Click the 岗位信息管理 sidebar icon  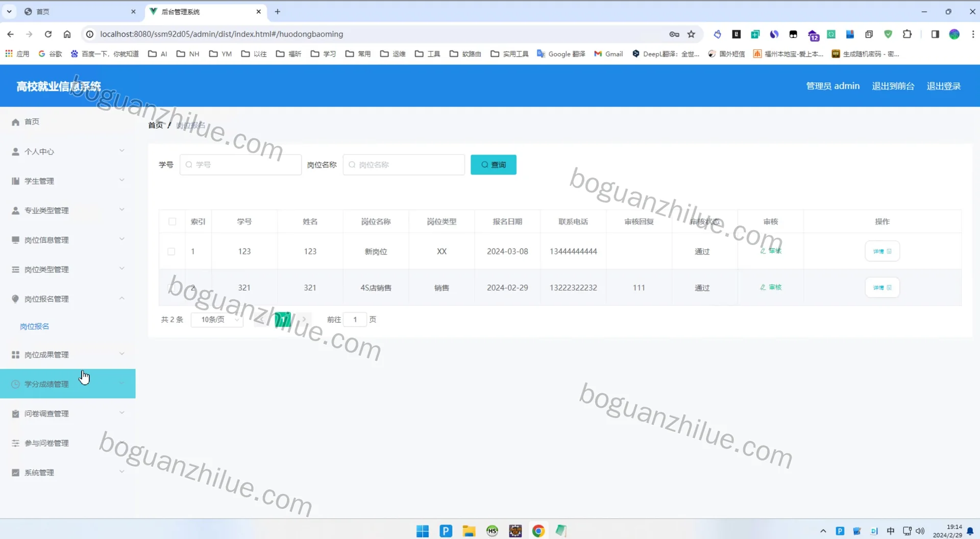[15, 240]
